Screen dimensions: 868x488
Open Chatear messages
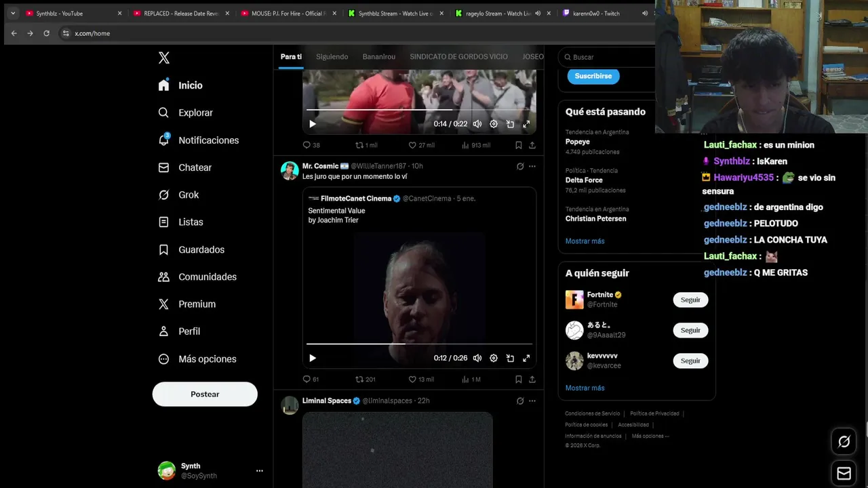185,167
